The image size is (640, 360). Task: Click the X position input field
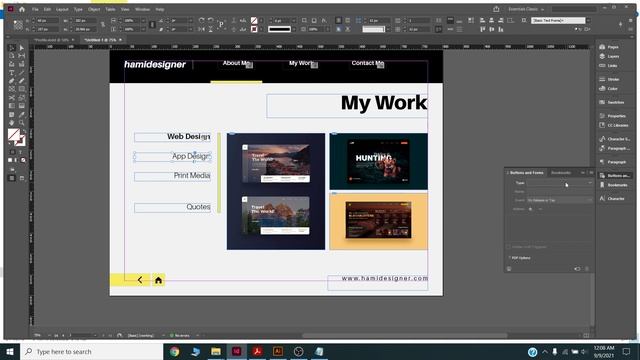coord(47,20)
